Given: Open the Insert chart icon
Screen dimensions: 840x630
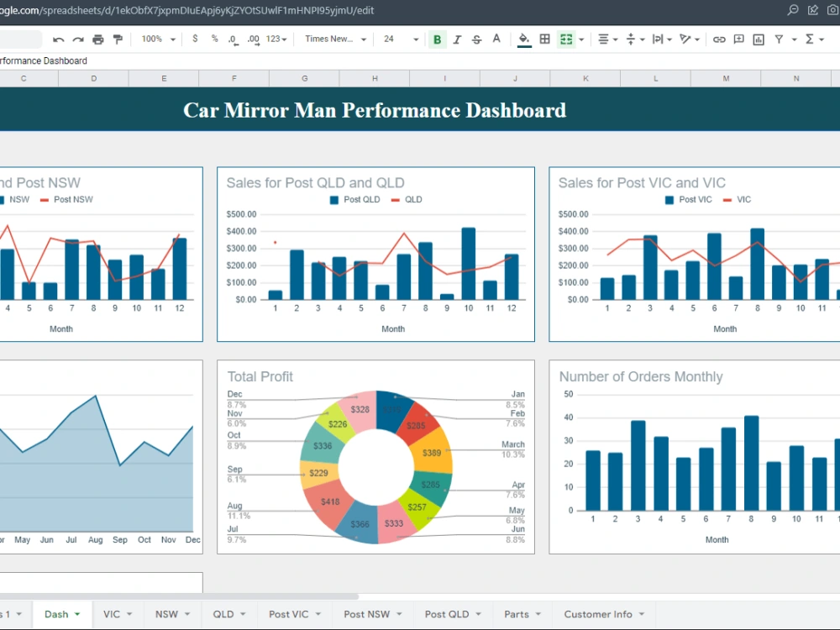Looking at the screenshot, I should pyautogui.click(x=759, y=39).
